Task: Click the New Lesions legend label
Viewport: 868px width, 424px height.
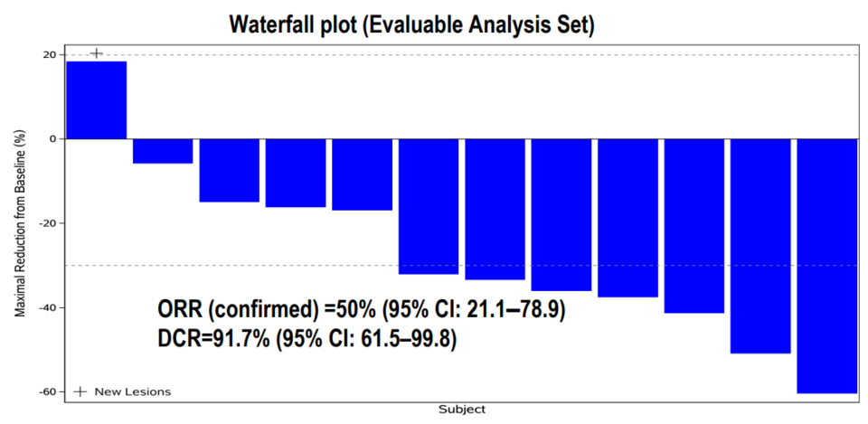Action: click(132, 391)
